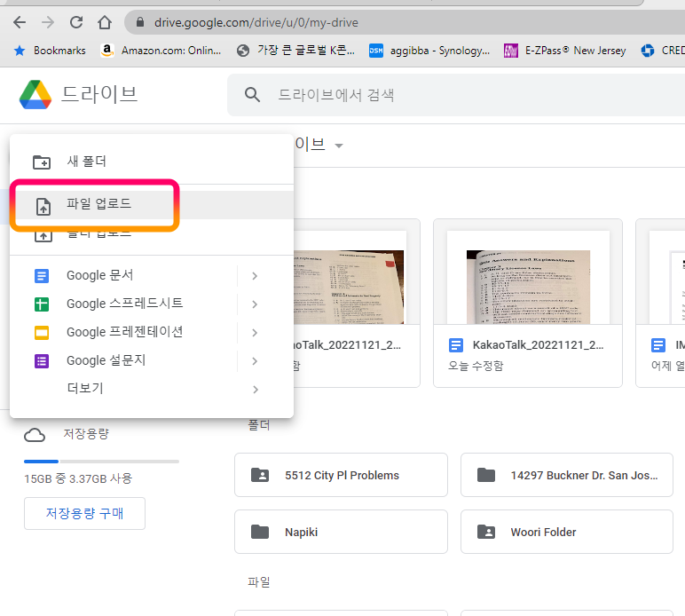685x616 pixels.
Task: Click the file upload page icon
Action: (43, 206)
